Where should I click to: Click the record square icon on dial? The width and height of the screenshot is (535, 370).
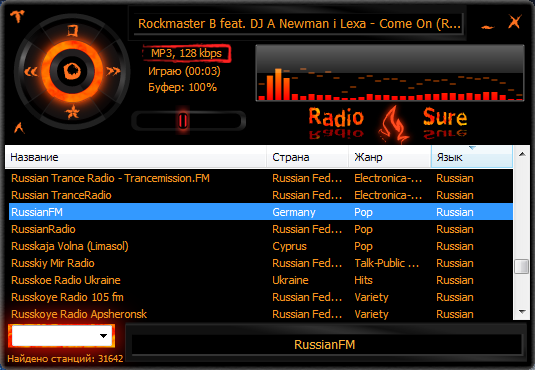(72, 31)
